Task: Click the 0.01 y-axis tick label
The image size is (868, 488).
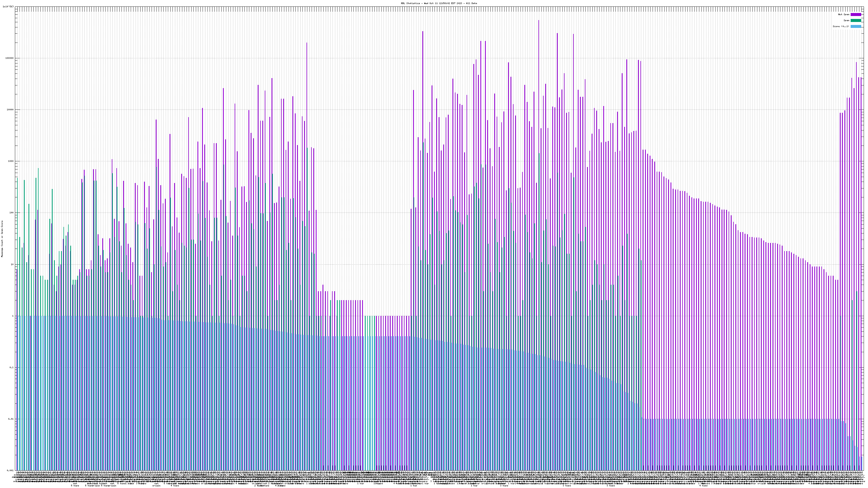Action: 11,419
